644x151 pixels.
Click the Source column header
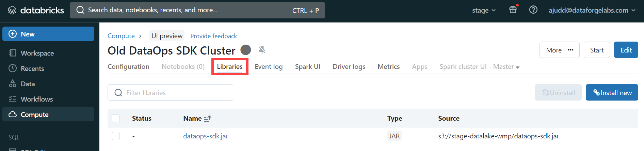(x=449, y=118)
